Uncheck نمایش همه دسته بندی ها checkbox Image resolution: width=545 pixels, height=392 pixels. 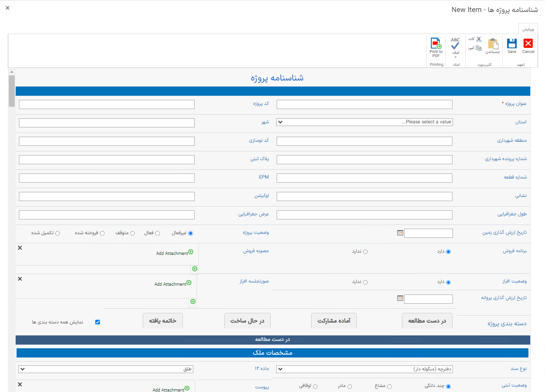click(x=98, y=322)
